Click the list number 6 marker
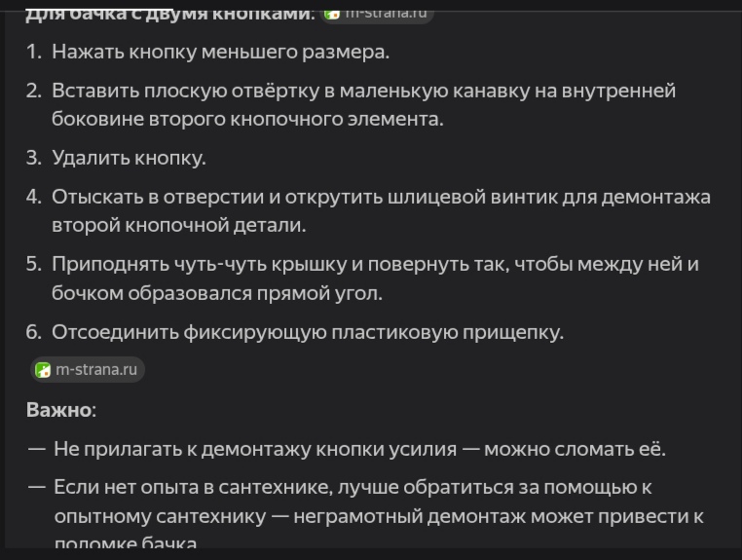Screen dimensions: 742x560 [33, 332]
